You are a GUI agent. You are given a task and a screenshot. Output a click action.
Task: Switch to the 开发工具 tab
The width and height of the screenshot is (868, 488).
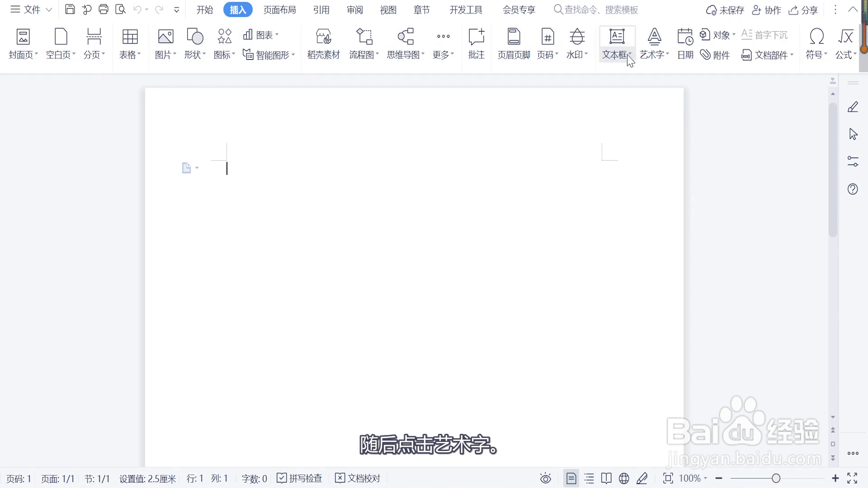[466, 9]
